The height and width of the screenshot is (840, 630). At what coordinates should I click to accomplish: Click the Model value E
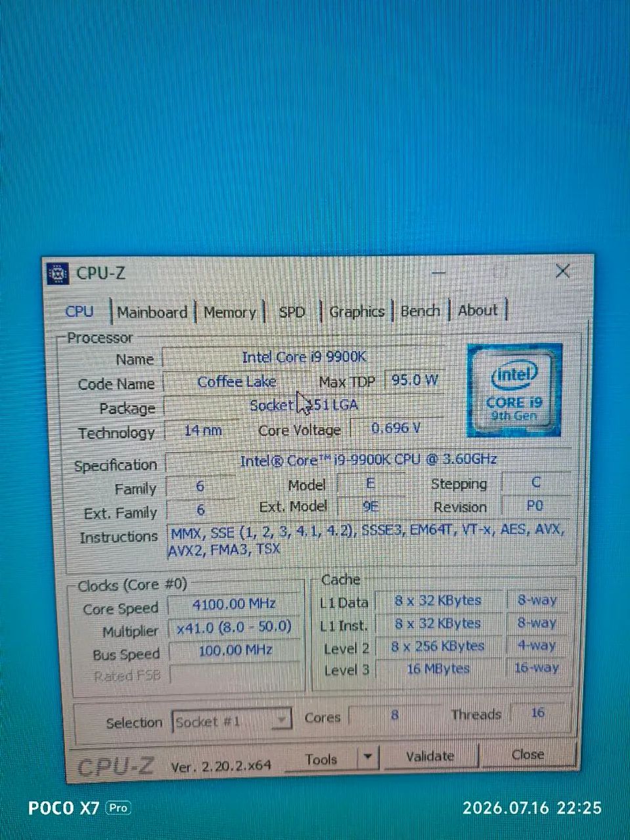pos(371,484)
